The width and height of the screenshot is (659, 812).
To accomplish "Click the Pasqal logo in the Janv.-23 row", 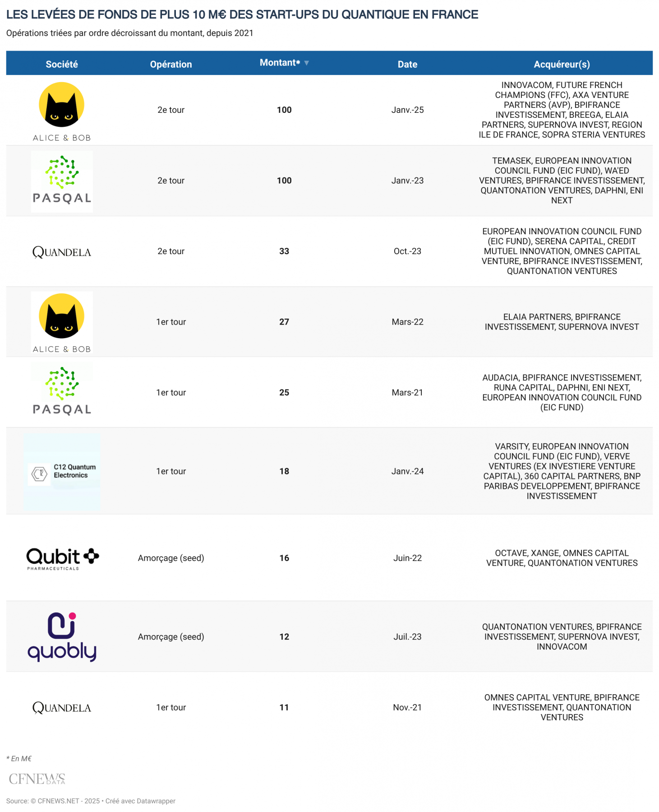I will 62,181.
